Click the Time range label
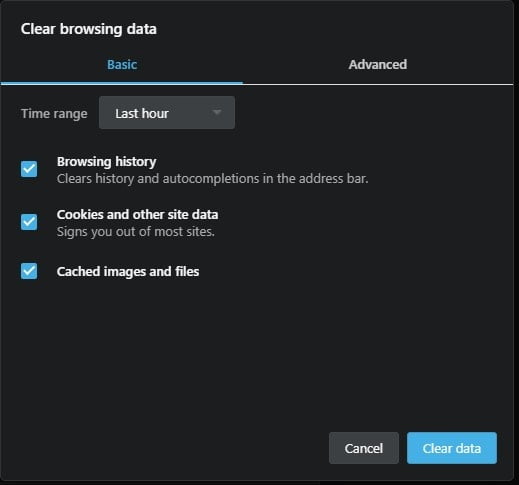519x485 pixels. (54, 114)
